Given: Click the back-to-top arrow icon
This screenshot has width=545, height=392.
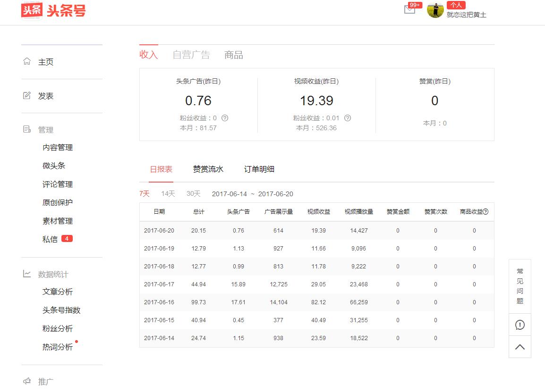Looking at the screenshot, I should tap(519, 347).
